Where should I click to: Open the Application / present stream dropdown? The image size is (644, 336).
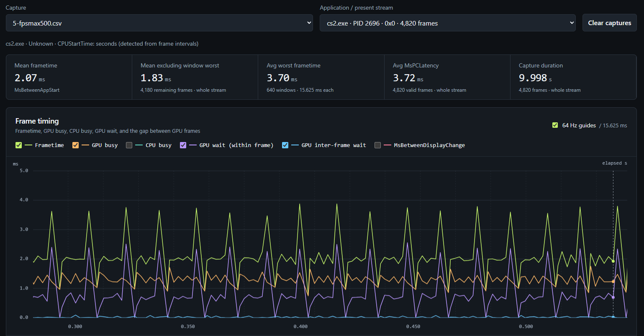click(448, 23)
